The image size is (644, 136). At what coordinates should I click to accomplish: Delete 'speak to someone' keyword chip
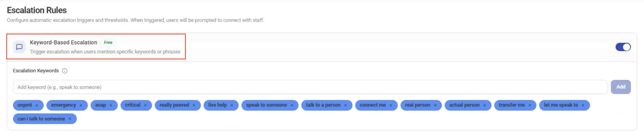[x=292, y=105]
